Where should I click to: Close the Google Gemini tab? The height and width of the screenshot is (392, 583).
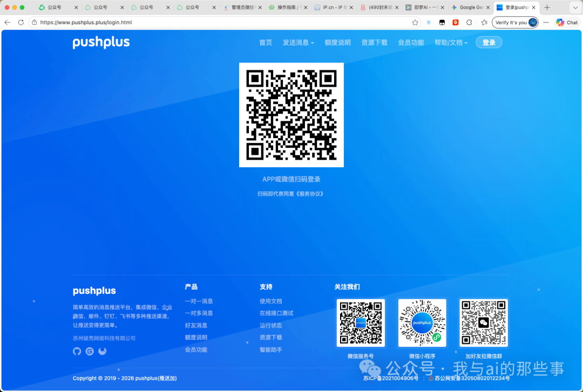[488, 8]
